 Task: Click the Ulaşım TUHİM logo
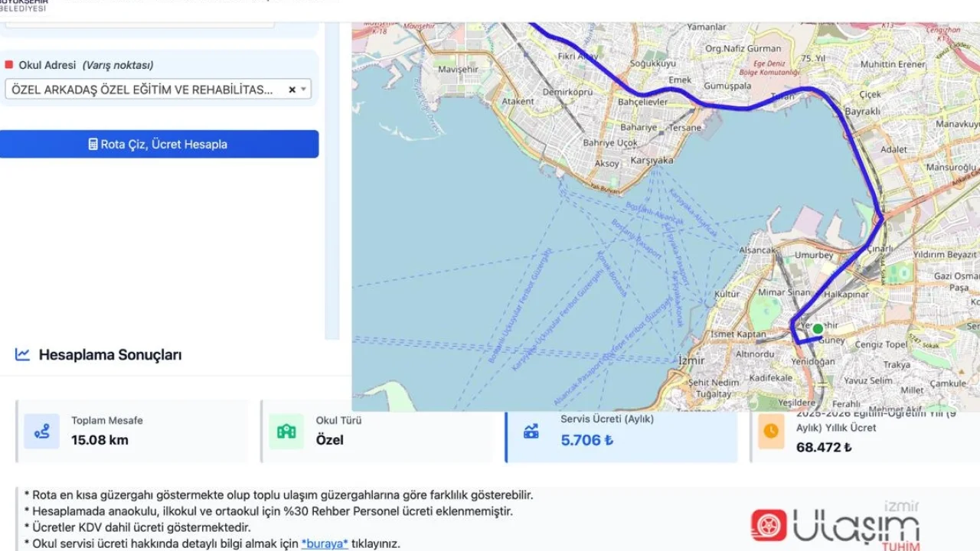[835, 526]
